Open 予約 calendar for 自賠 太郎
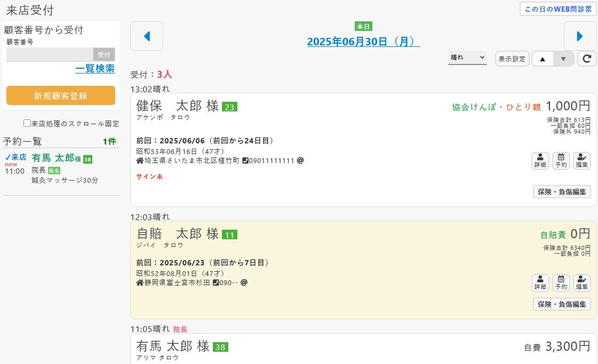 pyautogui.click(x=561, y=283)
